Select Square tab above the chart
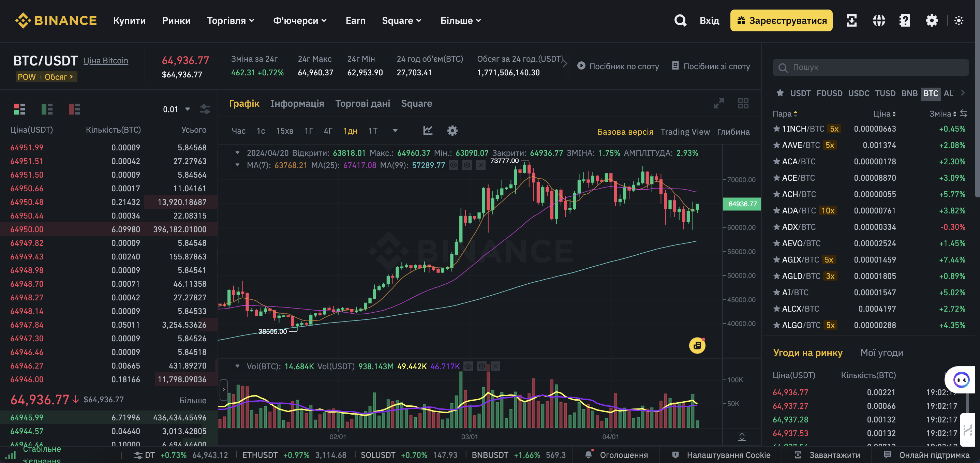This screenshot has height=463, width=980. click(x=417, y=103)
